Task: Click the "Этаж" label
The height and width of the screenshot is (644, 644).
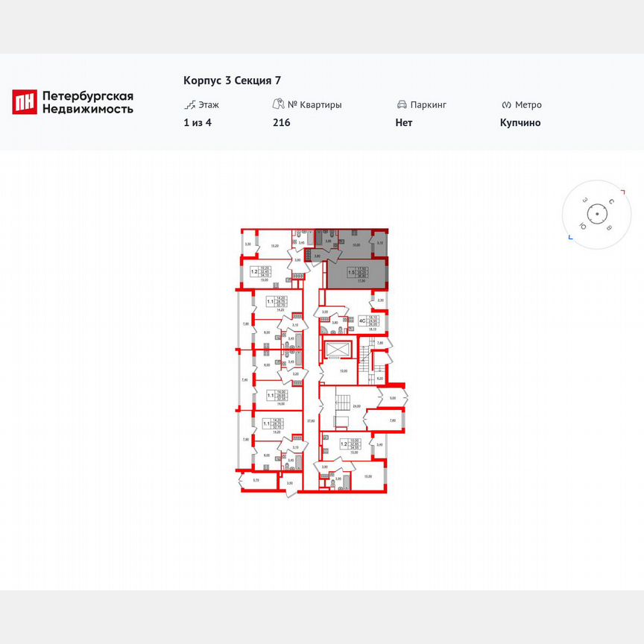Action: coord(209,105)
